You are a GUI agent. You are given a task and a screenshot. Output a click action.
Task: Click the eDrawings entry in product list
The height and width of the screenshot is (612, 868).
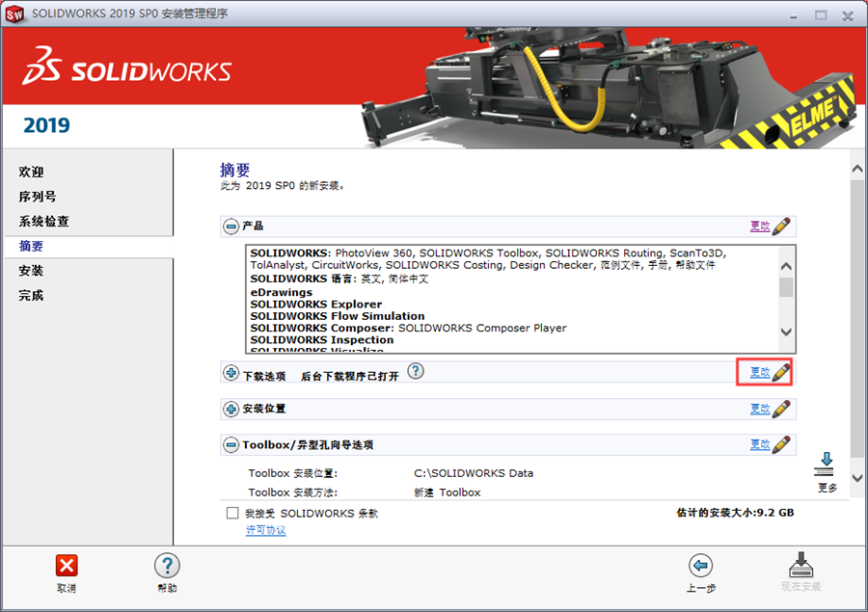click(282, 292)
